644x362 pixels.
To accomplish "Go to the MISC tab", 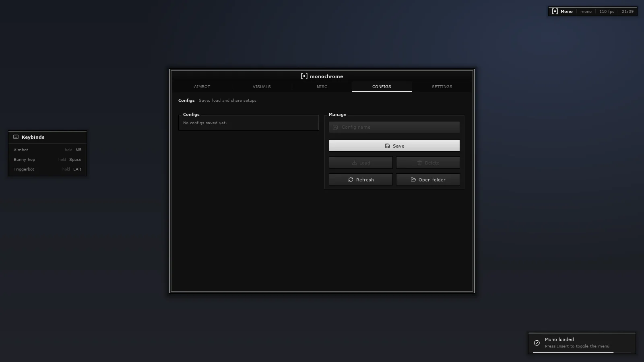I will (x=322, y=86).
